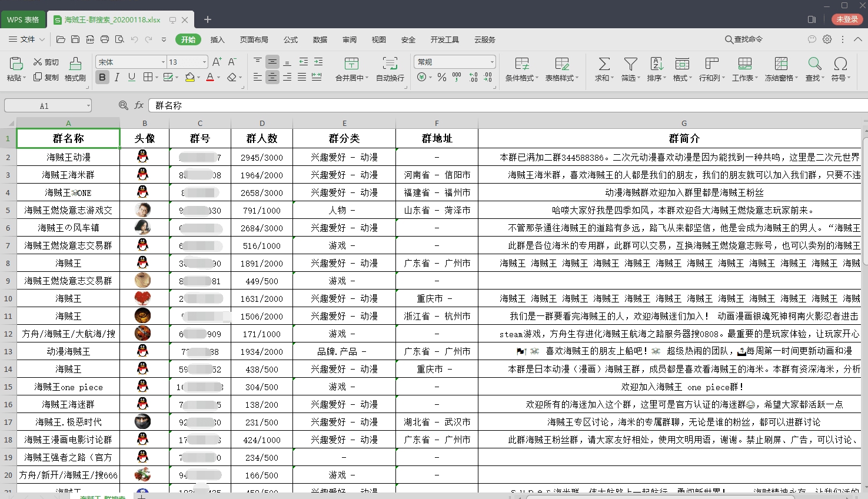Image resolution: width=868 pixels, height=499 pixels.
Task: Click the 未登录 login button
Action: [846, 19]
